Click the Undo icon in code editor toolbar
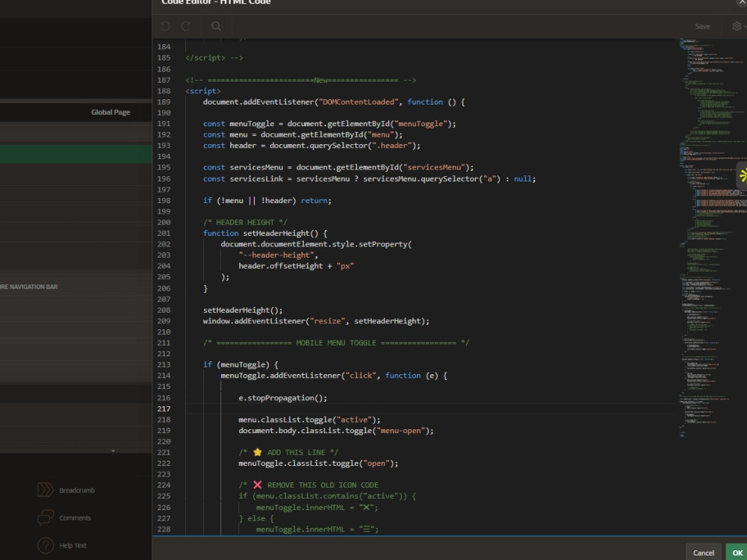This screenshot has width=747, height=560. [x=165, y=26]
